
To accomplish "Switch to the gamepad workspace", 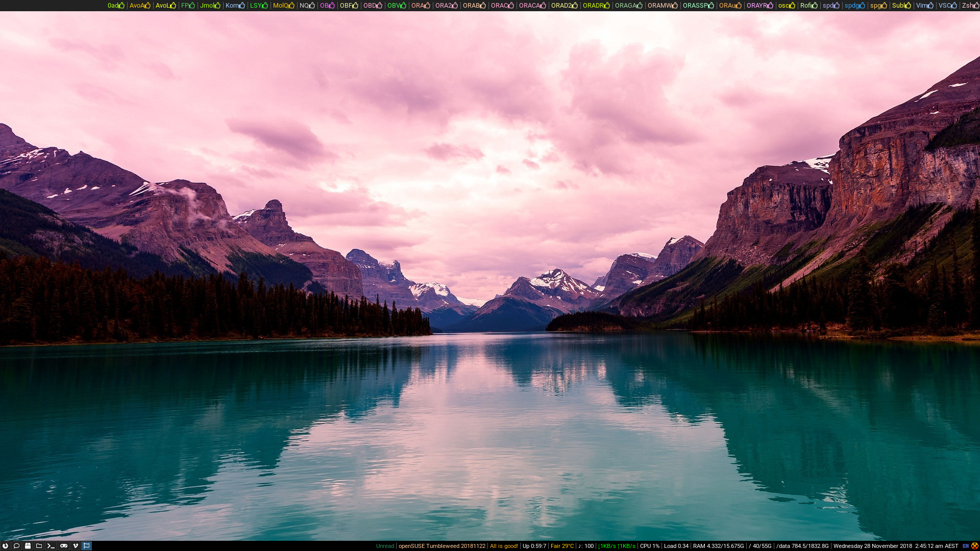I will point(63,546).
